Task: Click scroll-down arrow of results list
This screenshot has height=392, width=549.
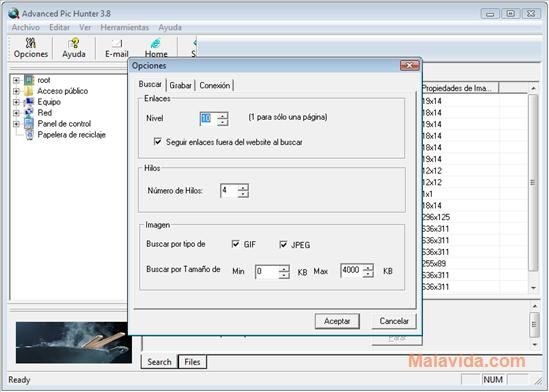Action: (x=534, y=288)
